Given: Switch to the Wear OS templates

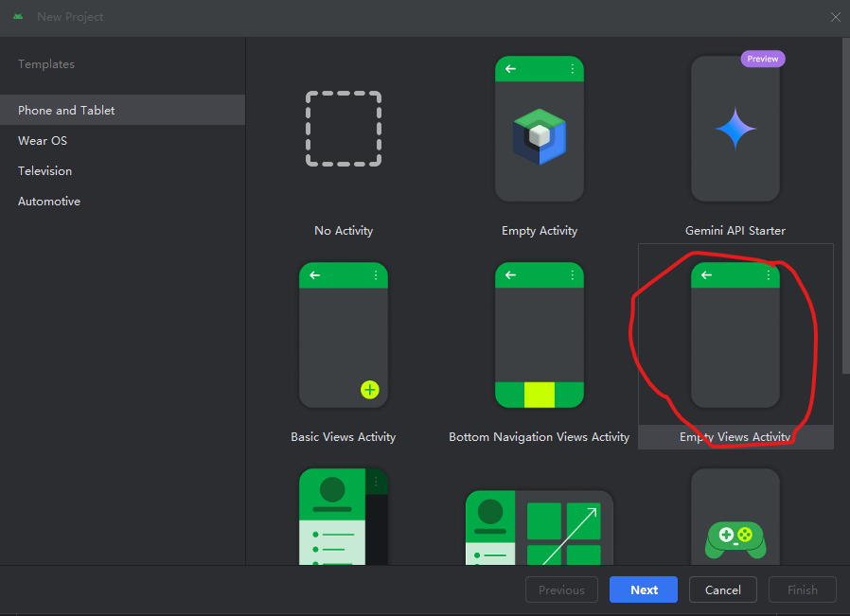Looking at the screenshot, I should tap(122, 140).
